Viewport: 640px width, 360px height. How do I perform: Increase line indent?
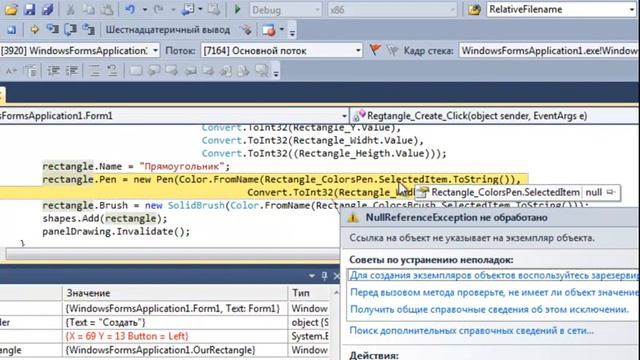[72, 71]
